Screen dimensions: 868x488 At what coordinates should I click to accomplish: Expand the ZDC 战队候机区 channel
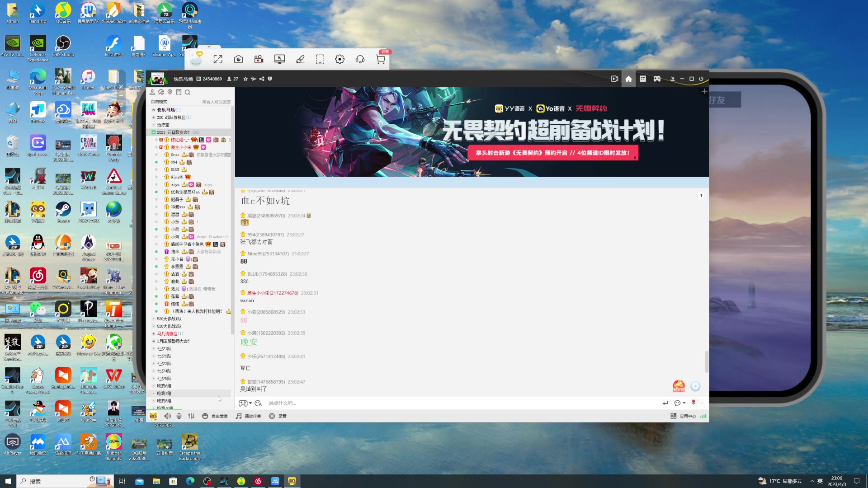point(153,117)
